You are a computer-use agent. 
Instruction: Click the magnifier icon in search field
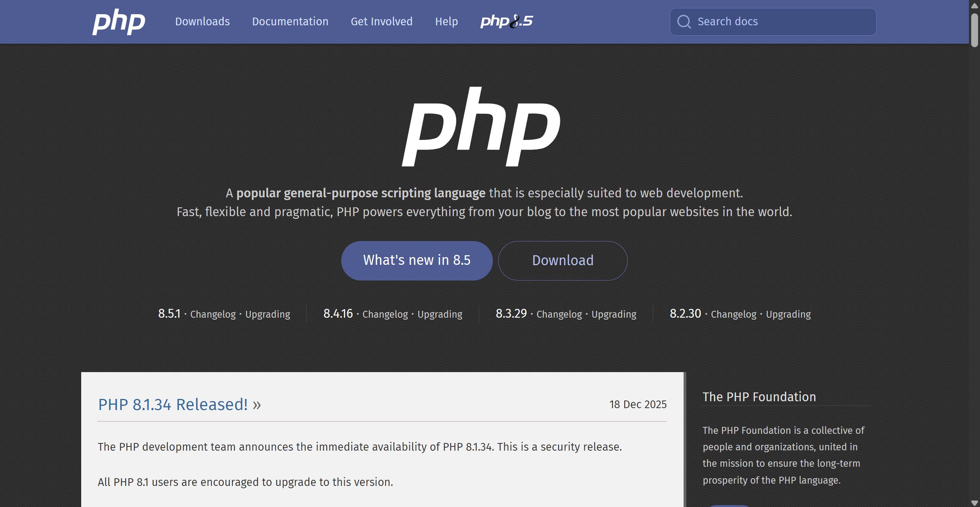click(x=684, y=22)
